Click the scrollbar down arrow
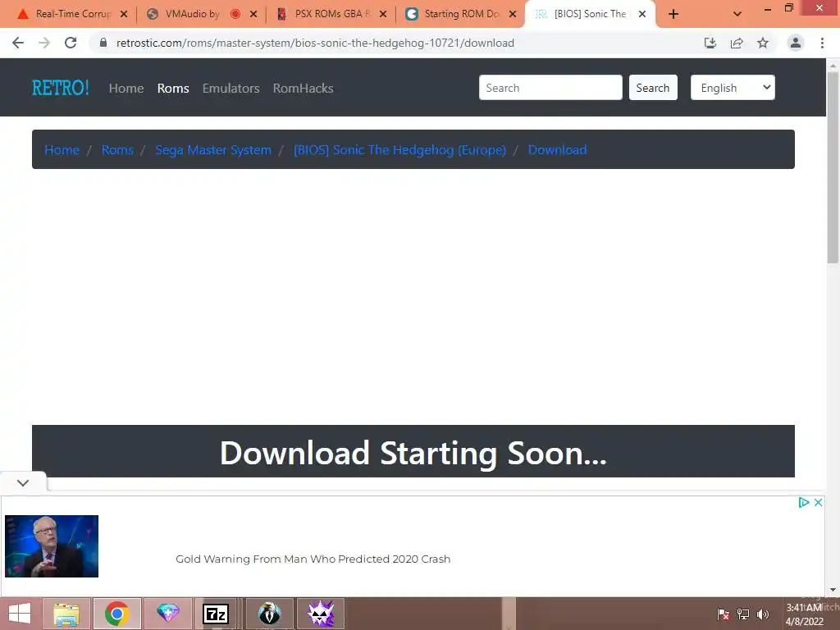840x630 pixels. pyautogui.click(x=833, y=590)
